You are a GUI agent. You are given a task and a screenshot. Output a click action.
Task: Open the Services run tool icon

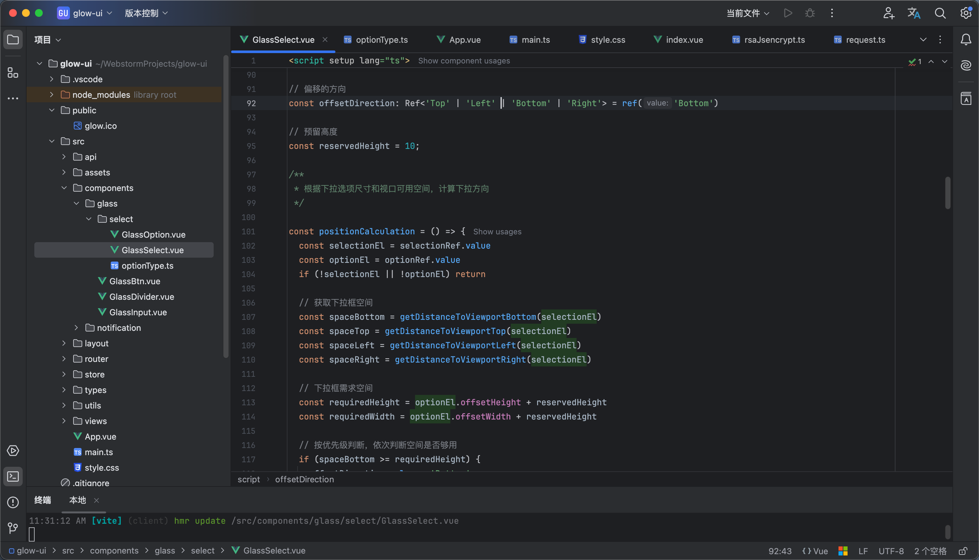13,450
